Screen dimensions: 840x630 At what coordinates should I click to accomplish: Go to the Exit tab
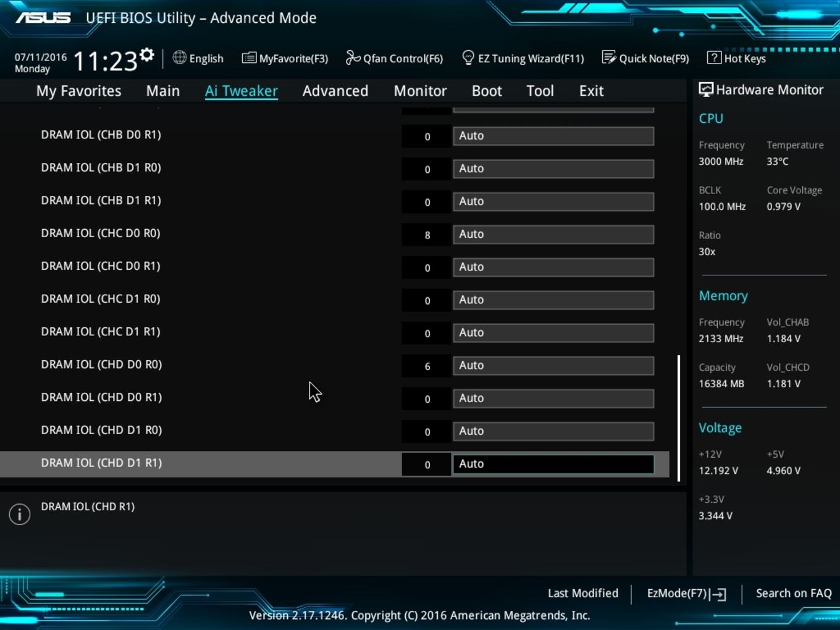tap(591, 91)
